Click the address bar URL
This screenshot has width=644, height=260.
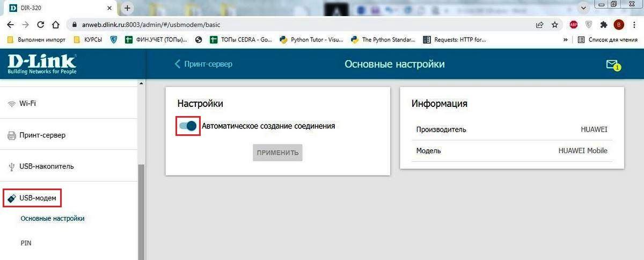[151, 25]
